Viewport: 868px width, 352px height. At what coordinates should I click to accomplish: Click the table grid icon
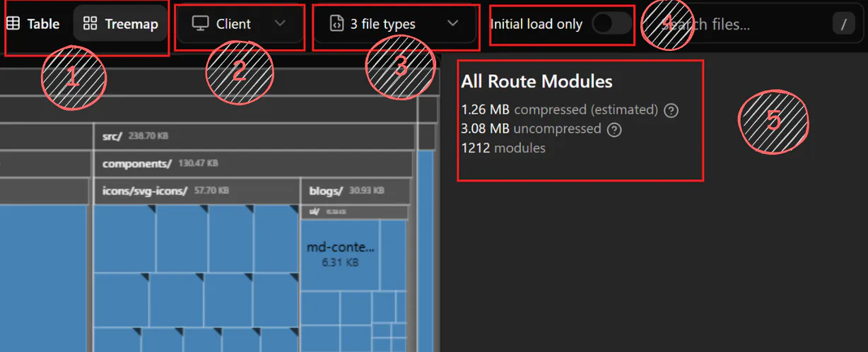tap(13, 24)
